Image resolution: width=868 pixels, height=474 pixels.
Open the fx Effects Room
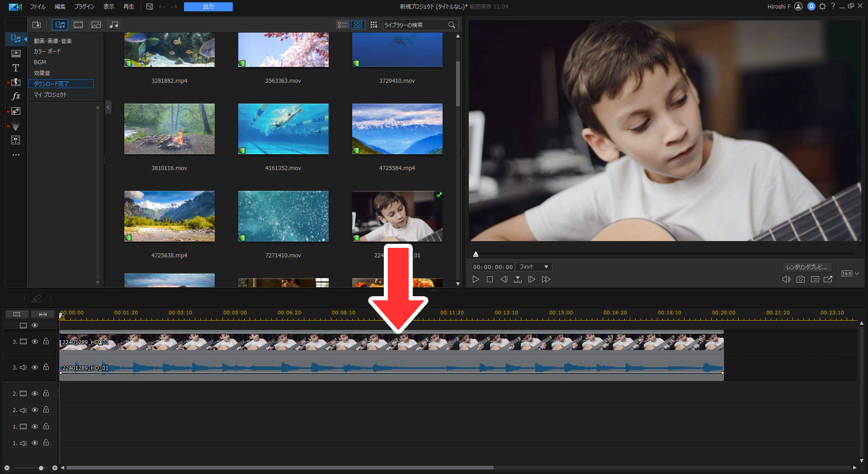click(x=16, y=96)
